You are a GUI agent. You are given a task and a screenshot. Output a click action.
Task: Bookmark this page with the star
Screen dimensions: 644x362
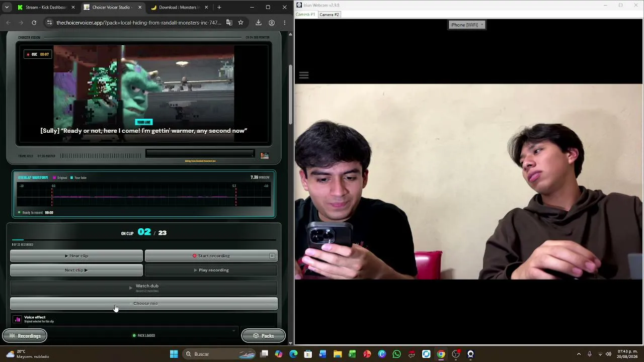click(x=240, y=23)
